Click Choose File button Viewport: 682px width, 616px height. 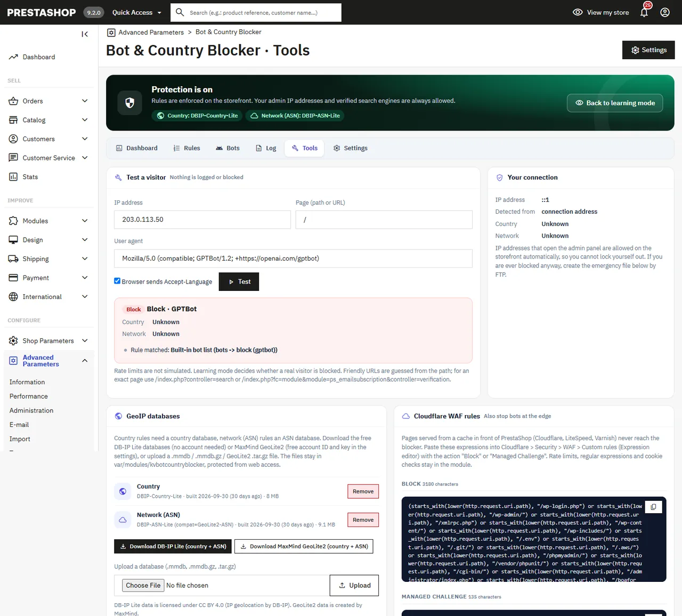(143, 585)
